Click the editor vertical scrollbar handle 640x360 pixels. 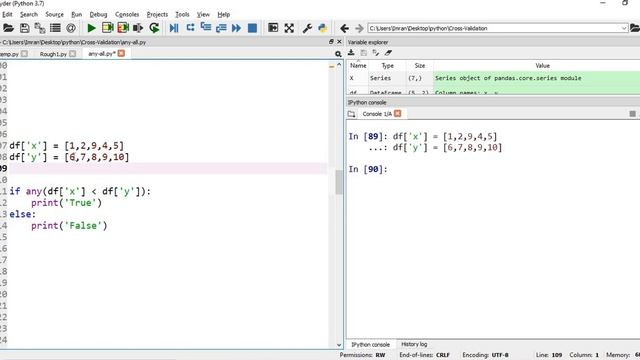[x=339, y=182]
